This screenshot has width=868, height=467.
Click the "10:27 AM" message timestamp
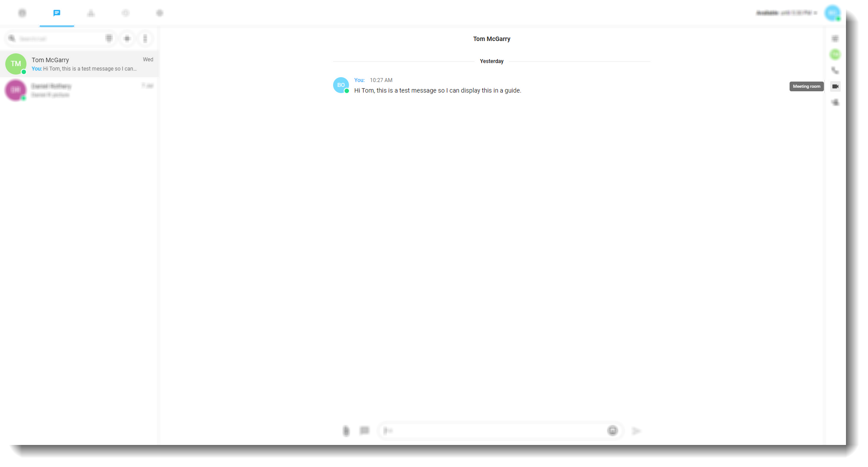381,80
